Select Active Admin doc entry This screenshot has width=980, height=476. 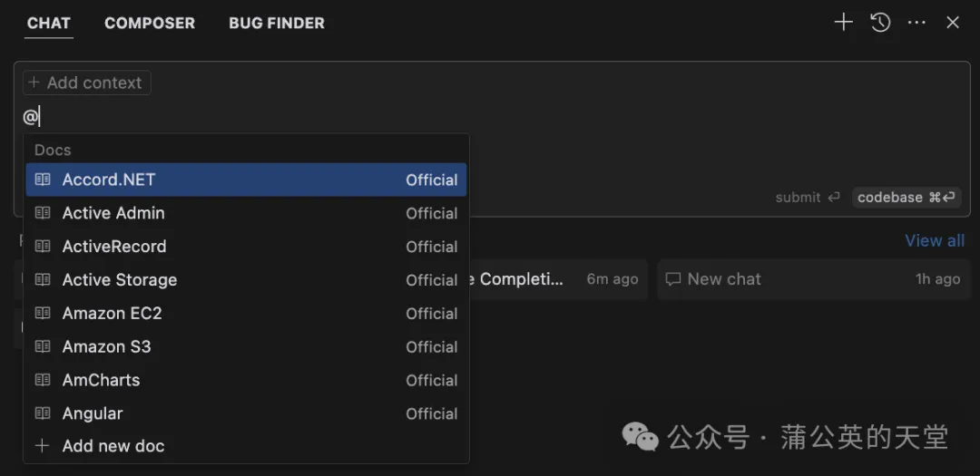pos(246,213)
